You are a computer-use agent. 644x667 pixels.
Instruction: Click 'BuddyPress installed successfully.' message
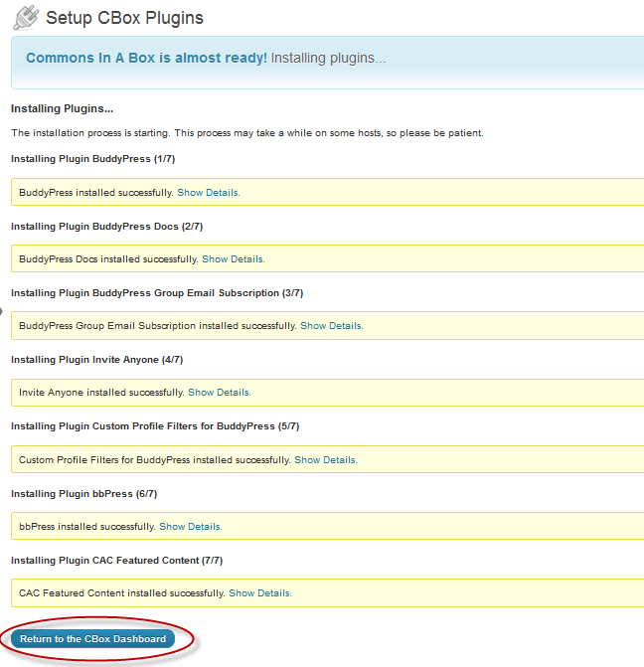(96, 193)
